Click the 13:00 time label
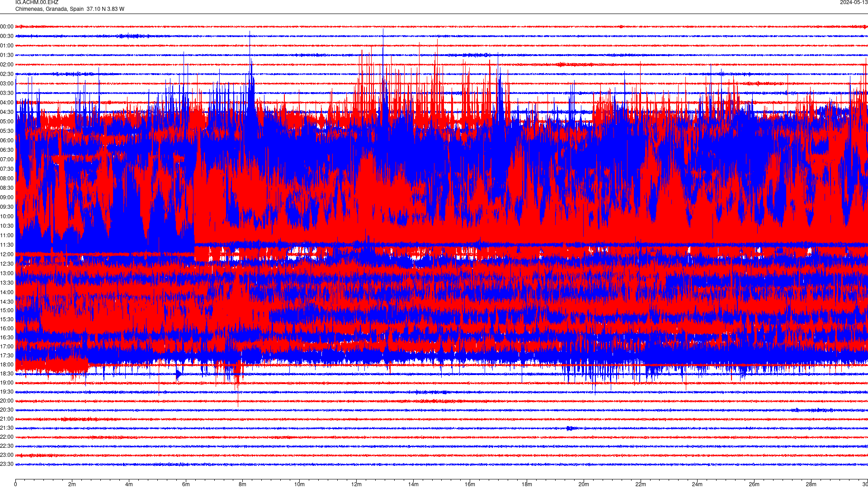The height and width of the screenshot is (488, 868). (x=7, y=273)
